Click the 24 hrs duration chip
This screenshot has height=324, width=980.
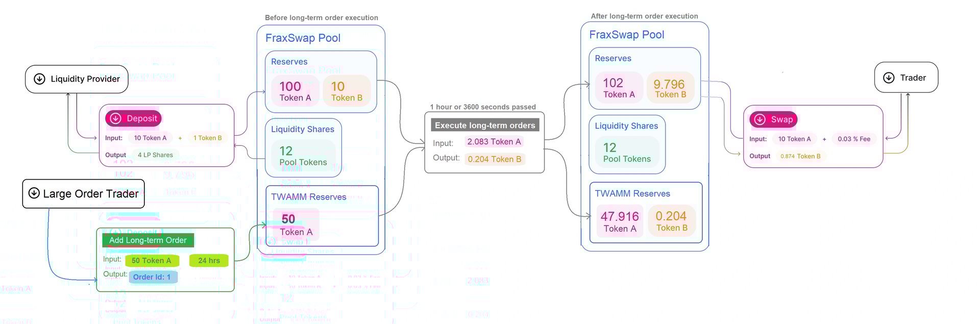pos(209,261)
